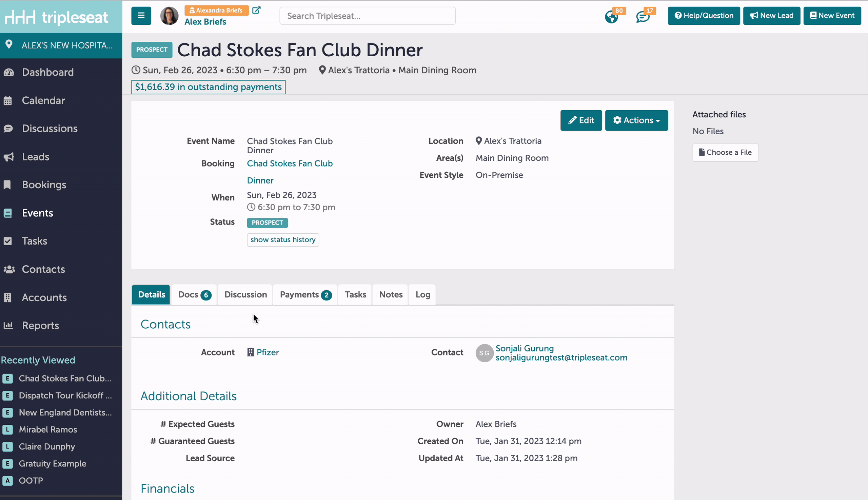Click the Tripleseat logo
Screen dimensions: 868x500
57,17
